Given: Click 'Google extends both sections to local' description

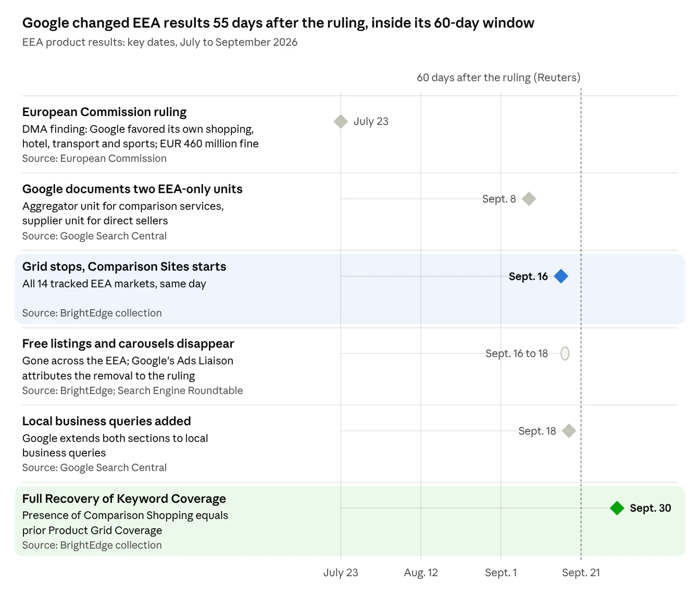Looking at the screenshot, I should point(115,438).
